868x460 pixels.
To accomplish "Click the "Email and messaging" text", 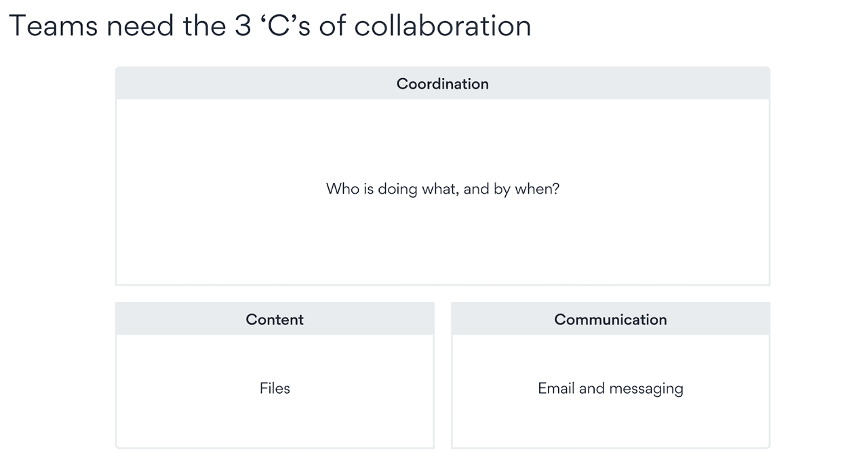I will (x=610, y=389).
